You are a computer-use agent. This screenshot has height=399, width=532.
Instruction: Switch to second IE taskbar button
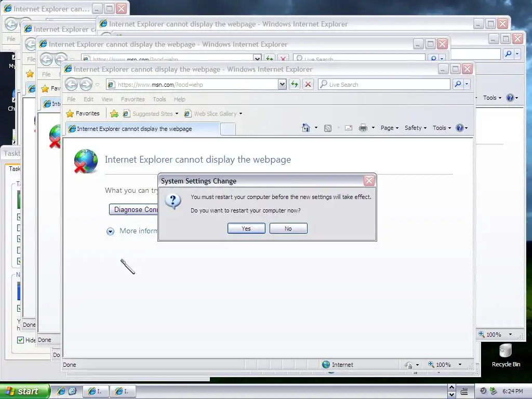coord(123,392)
